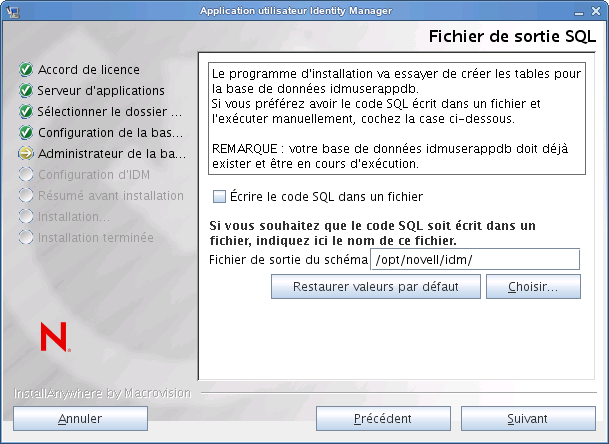
Task: Click the 'Annuler' button
Action: pos(80,419)
